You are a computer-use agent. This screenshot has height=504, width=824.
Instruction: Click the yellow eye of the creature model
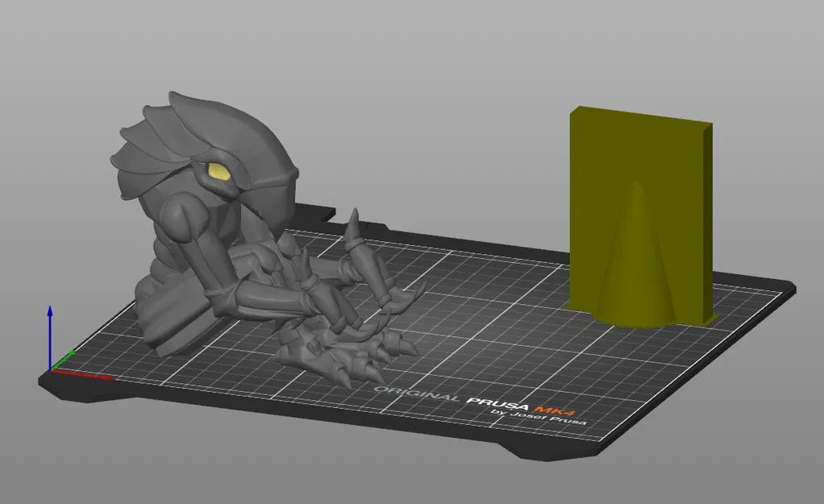coord(219,170)
